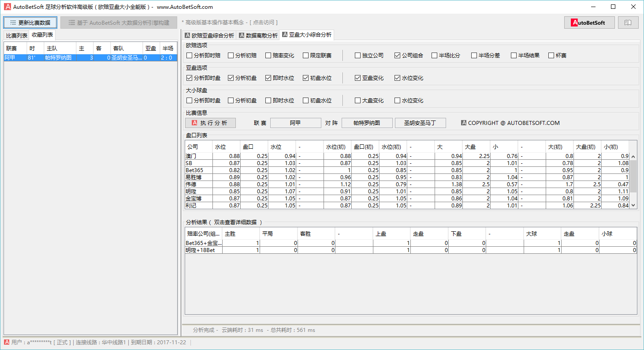Select the 金宝博 company row
The image size is (644, 350).
point(407,199)
